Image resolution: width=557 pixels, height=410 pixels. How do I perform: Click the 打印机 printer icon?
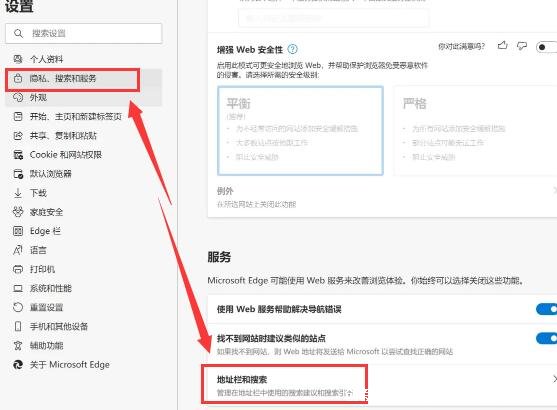coord(18,269)
